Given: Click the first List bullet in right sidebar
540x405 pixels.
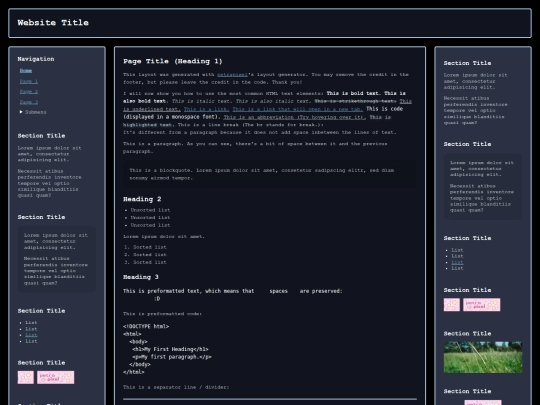Looking at the screenshot, I should pyautogui.click(x=457, y=250).
